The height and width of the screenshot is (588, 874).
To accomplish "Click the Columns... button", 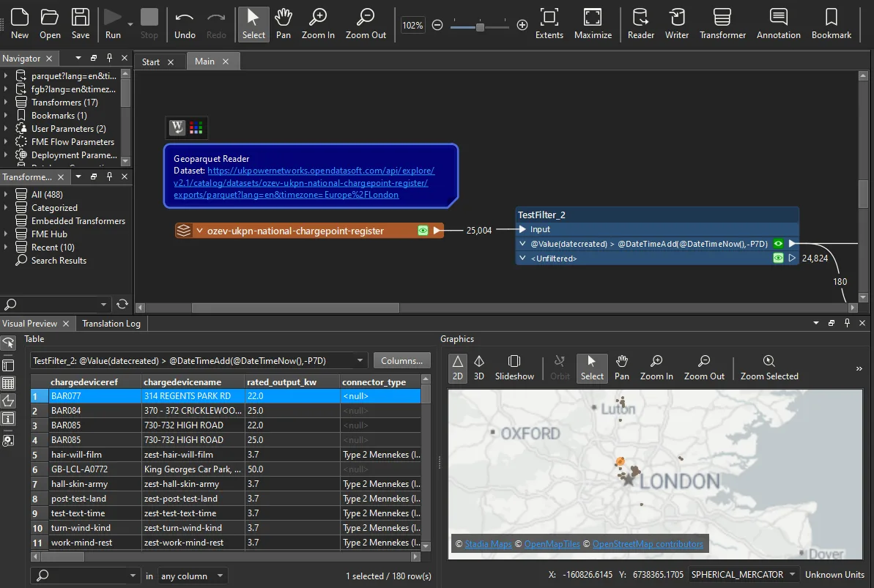I will (401, 360).
